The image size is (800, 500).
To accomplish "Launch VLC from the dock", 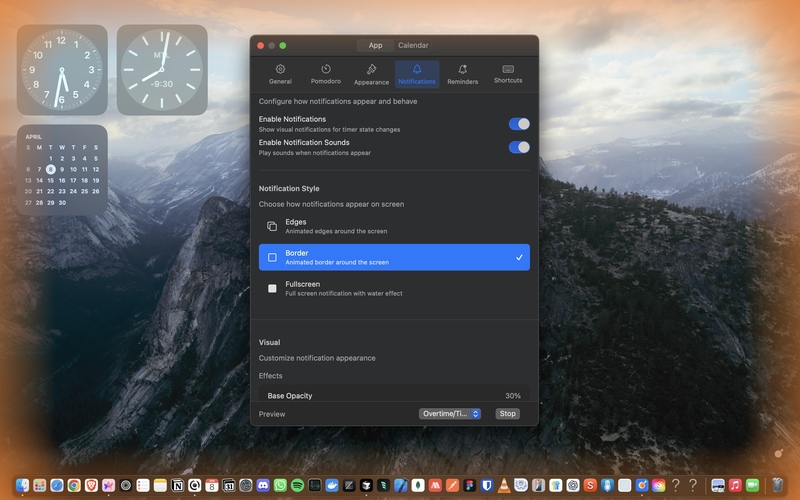I will (504, 485).
